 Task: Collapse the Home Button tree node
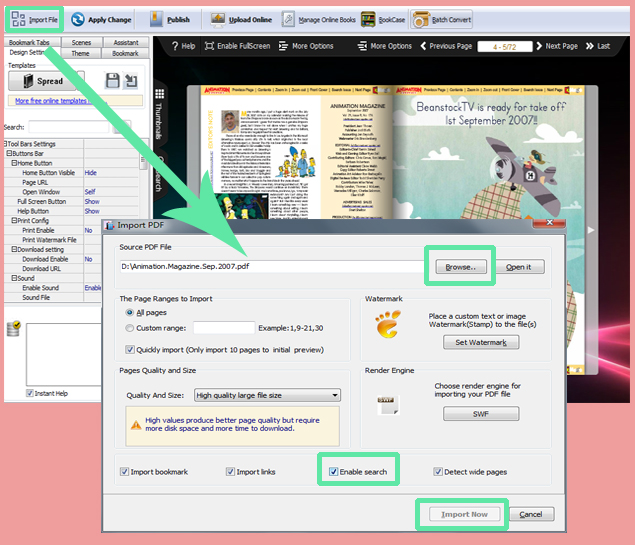coord(14,163)
